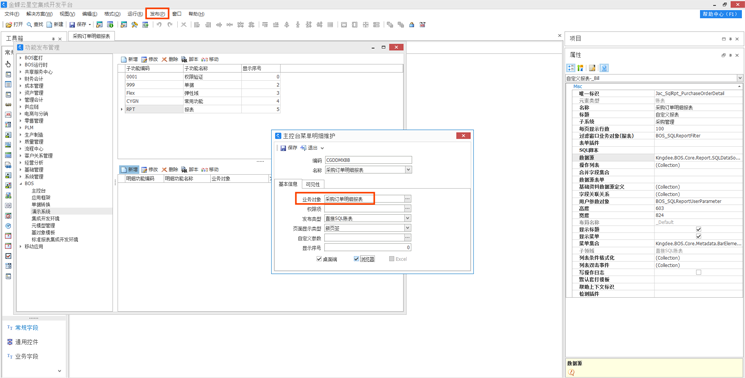Open the 页面显示类型 dropdown
This screenshot has height=378, width=745.
click(x=408, y=228)
